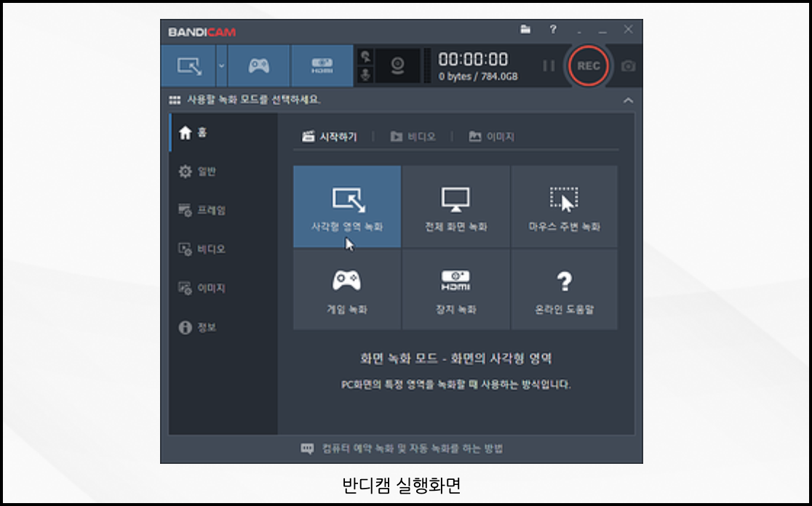Choose the 장치 녹화 tile
This screenshot has width=812, height=506.
coord(455,290)
